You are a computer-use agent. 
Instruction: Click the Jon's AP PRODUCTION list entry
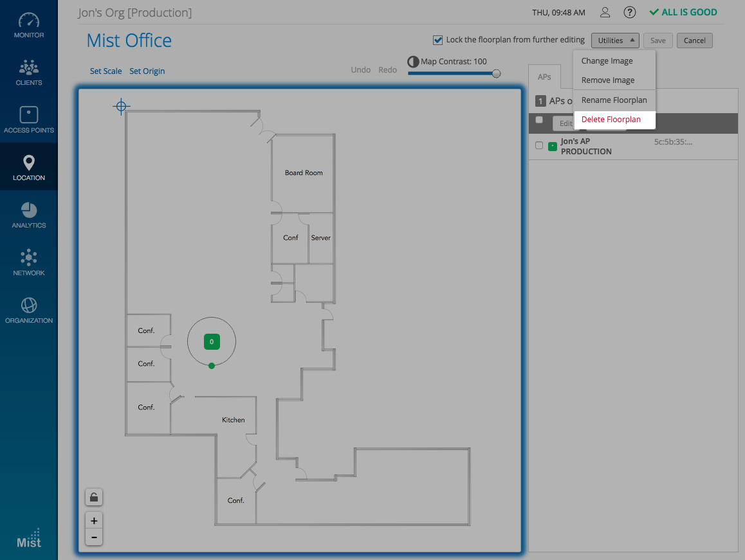click(x=633, y=147)
